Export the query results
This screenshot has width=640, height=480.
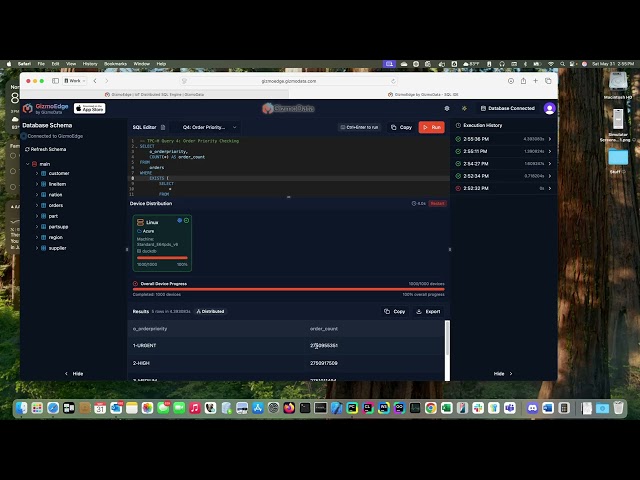click(428, 311)
